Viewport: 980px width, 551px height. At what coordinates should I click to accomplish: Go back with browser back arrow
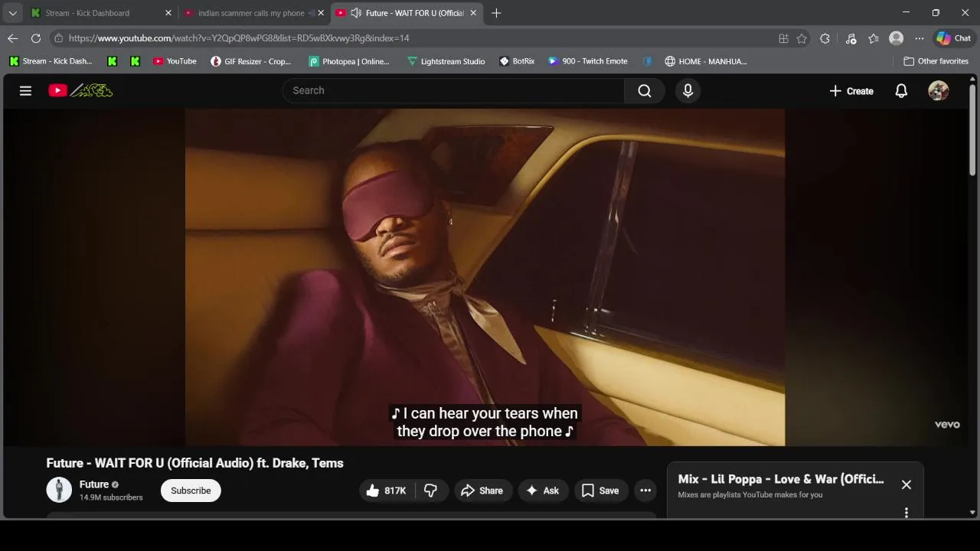[13, 38]
